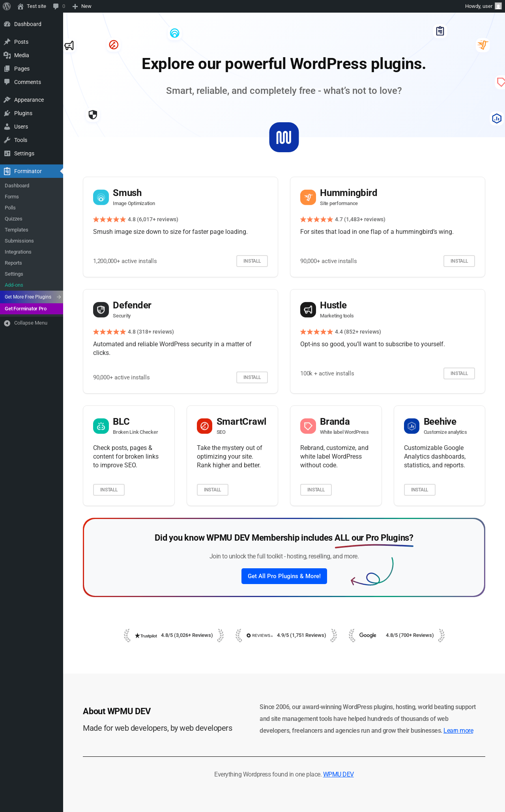Viewport: 505px width, 812px height.
Task: Open Forminator Add-ons submenu
Action: 32,285
